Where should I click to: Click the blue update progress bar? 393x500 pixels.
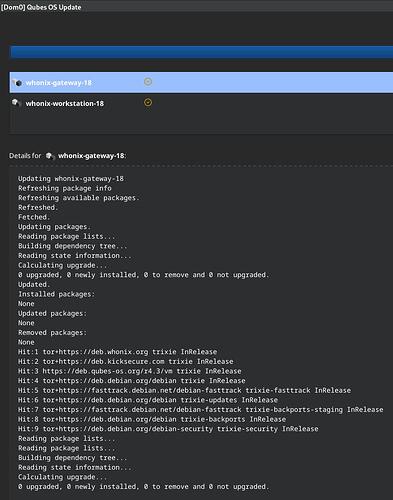(x=202, y=52)
